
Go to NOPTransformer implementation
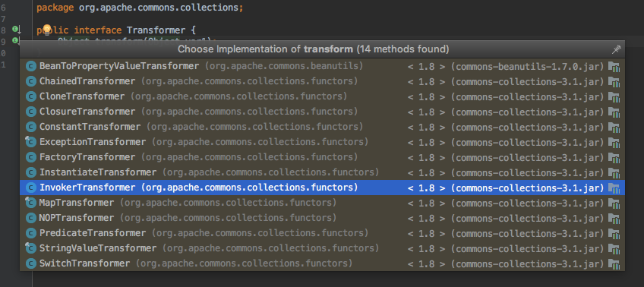(x=323, y=218)
